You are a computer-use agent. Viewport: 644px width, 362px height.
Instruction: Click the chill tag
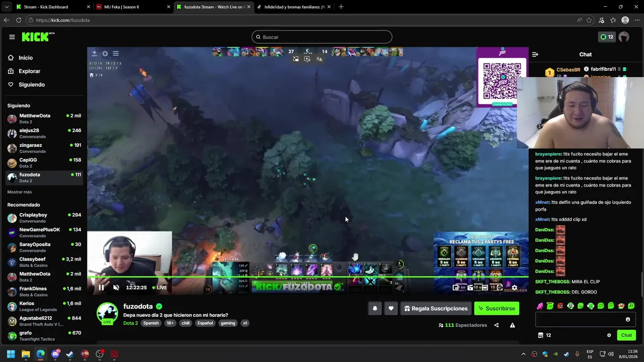point(186,323)
